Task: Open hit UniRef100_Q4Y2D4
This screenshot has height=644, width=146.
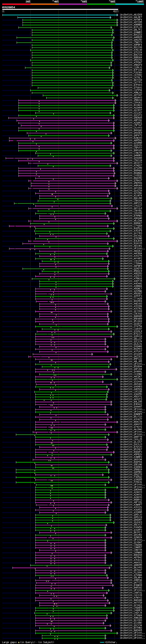Action: (x=131, y=188)
